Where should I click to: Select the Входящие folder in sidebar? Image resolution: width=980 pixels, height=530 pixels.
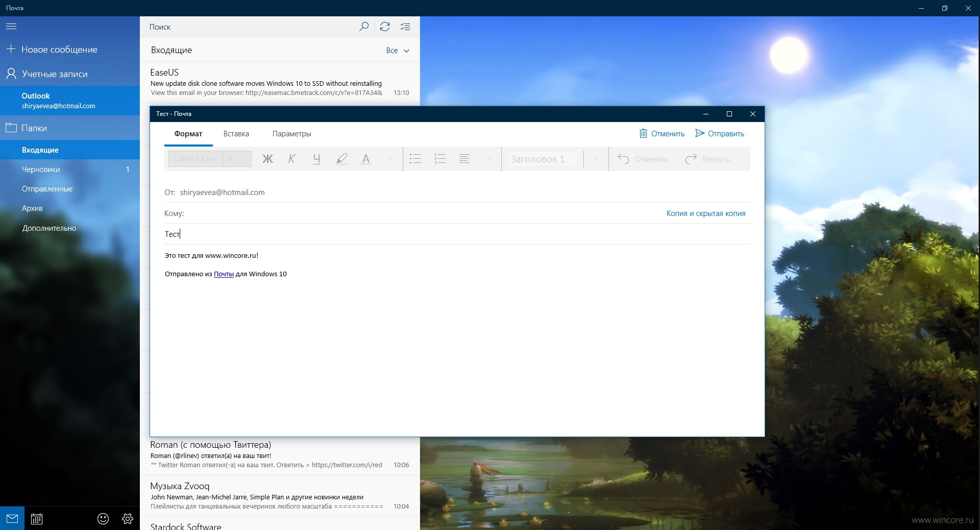click(x=70, y=150)
